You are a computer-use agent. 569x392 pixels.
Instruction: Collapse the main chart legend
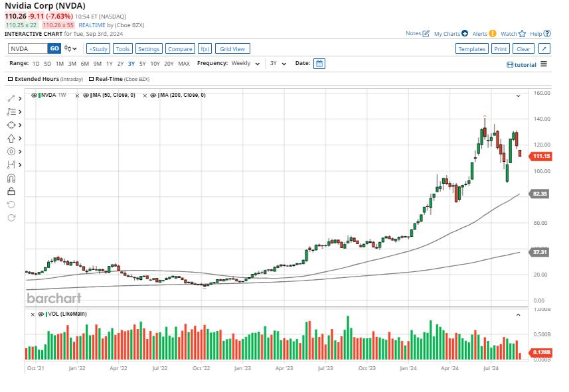[x=518, y=96]
